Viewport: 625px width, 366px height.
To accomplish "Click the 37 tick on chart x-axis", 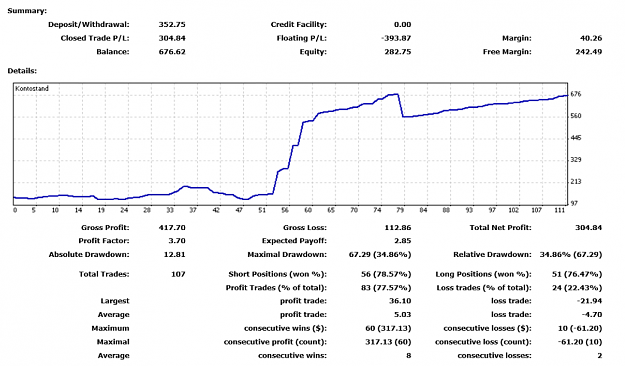I will click(x=193, y=210).
